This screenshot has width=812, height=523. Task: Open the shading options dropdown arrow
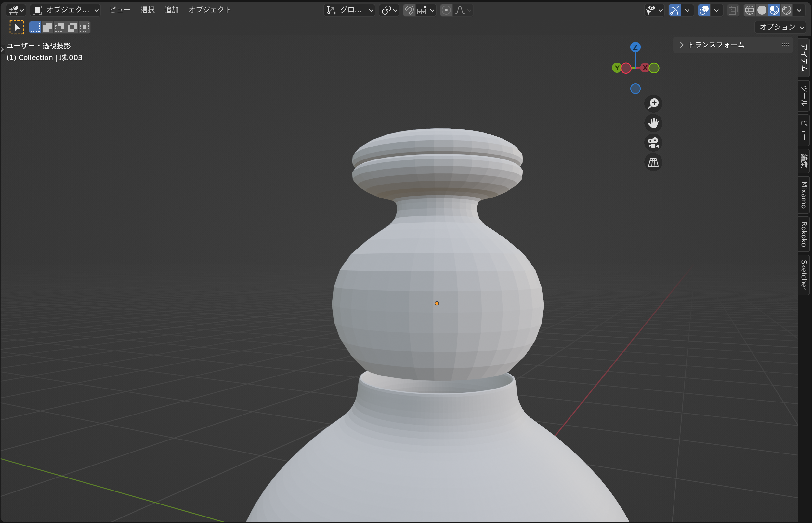(799, 10)
